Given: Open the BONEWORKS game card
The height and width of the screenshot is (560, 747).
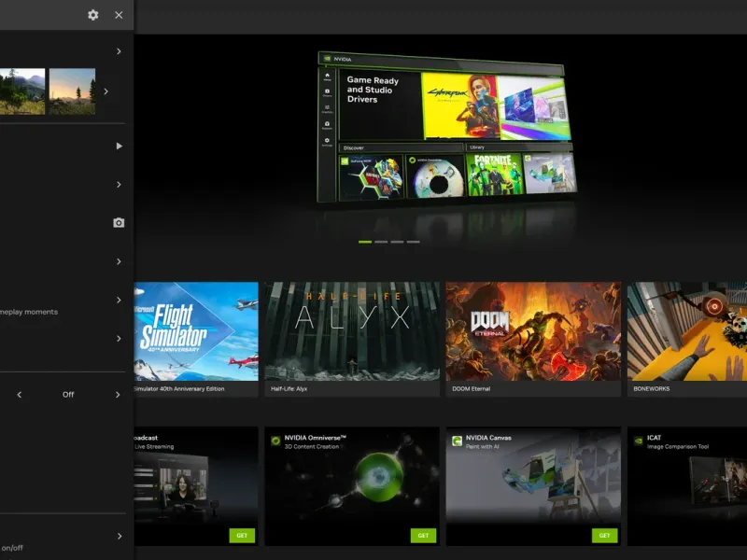Looking at the screenshot, I should 687,339.
